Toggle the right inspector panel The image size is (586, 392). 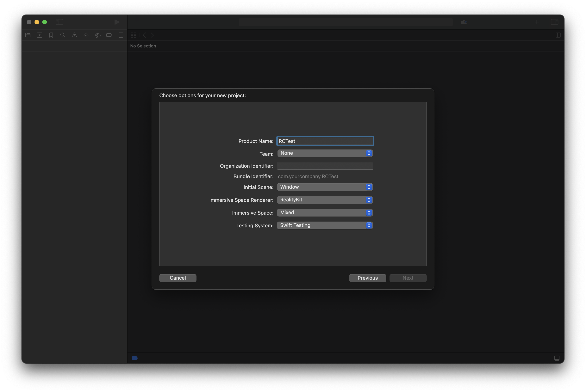[554, 22]
